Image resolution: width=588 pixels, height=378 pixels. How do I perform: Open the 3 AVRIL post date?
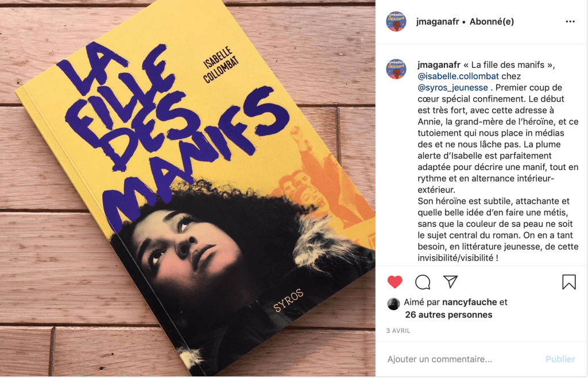[399, 331]
